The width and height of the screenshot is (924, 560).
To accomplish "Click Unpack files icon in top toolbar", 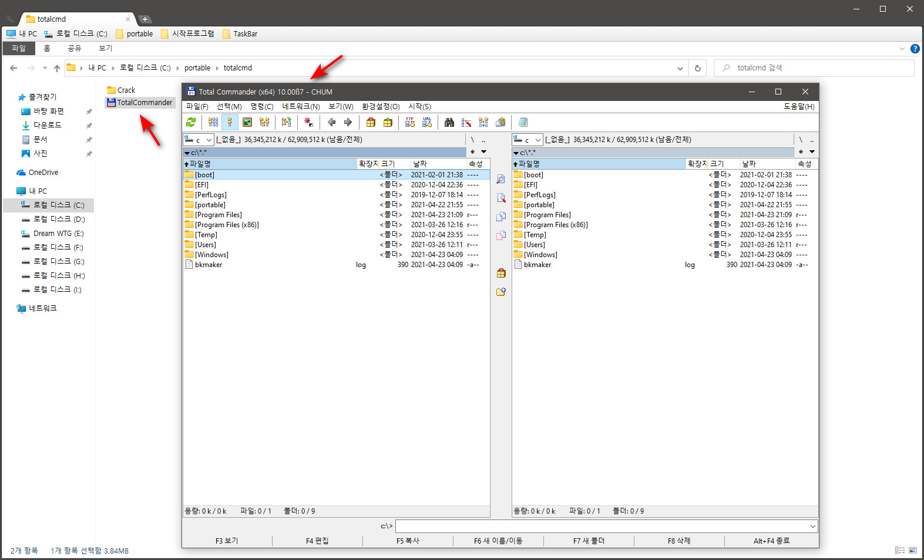I will [x=388, y=122].
